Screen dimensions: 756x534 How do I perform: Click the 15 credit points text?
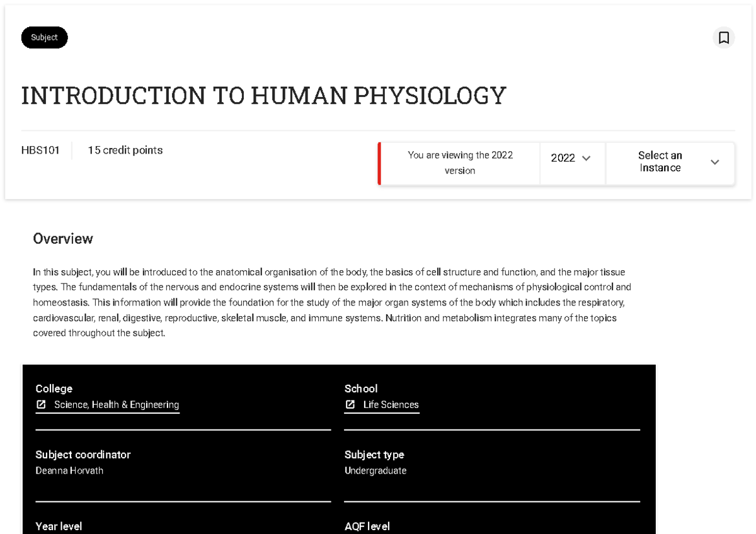point(125,151)
